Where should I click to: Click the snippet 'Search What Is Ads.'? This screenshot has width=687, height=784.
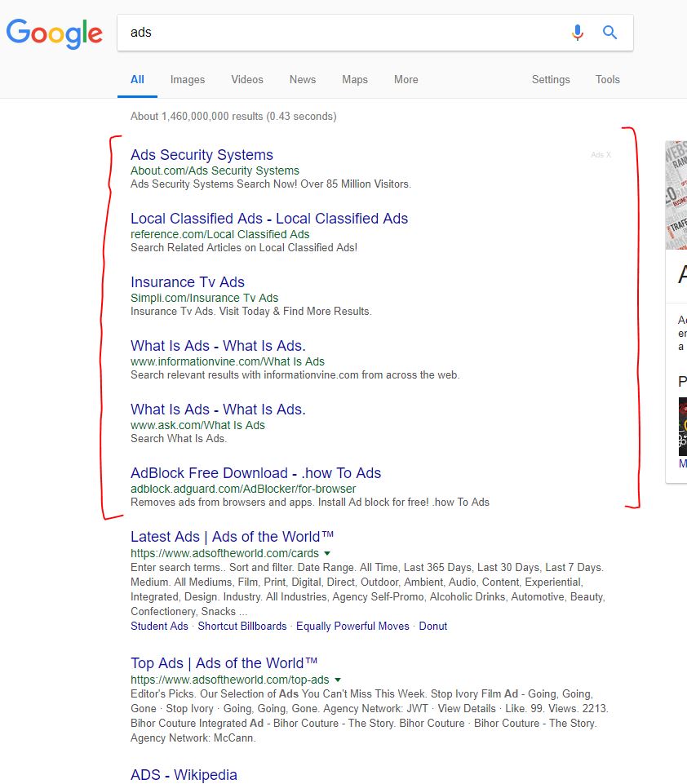point(179,438)
